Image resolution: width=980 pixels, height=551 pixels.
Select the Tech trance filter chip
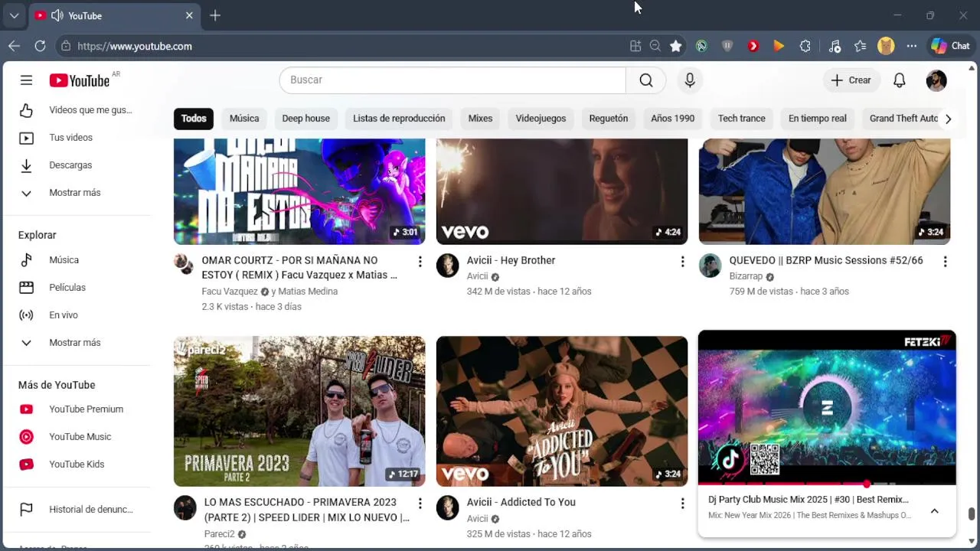tap(742, 119)
